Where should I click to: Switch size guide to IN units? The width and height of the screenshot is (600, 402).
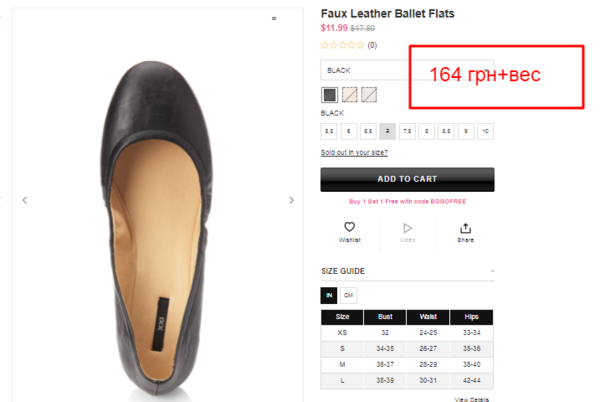329,295
